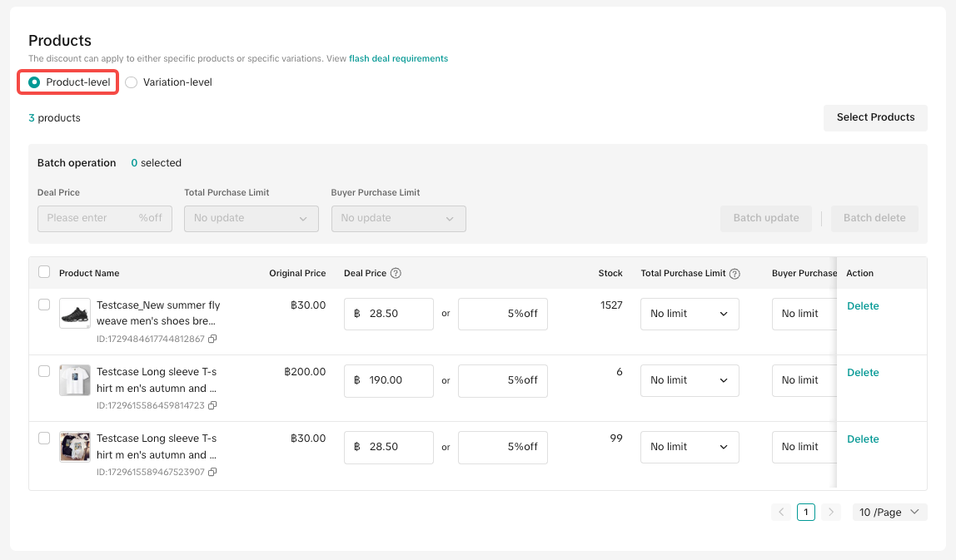The height and width of the screenshot is (560, 956).
Task: Tick the select-all checkbox in table header
Action: (44, 272)
